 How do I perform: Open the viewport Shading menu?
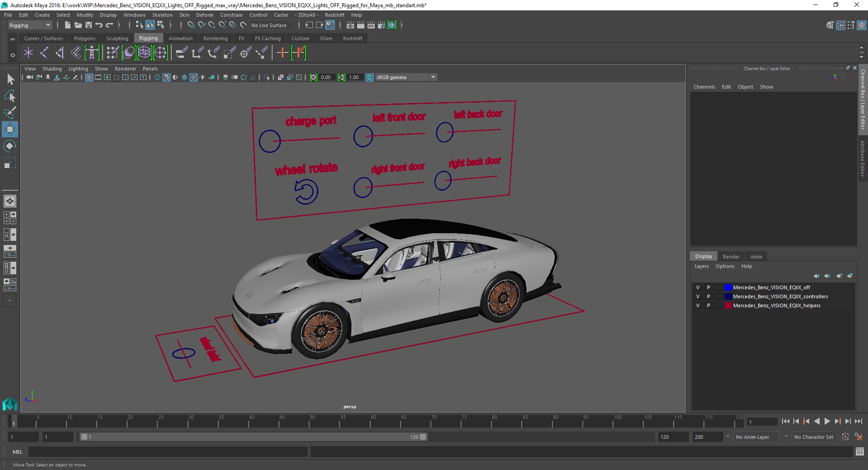tap(52, 69)
